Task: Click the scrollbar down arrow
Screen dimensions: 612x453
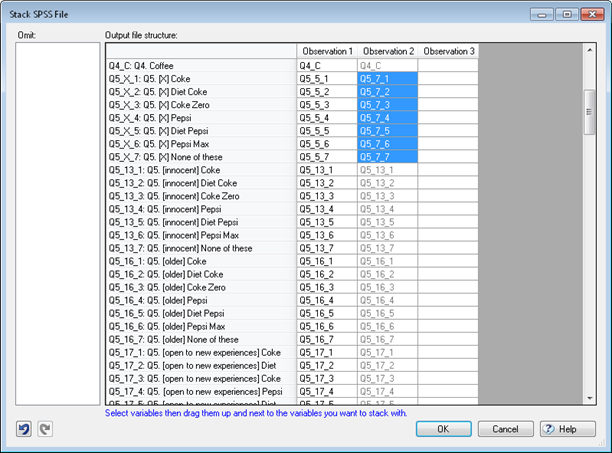Action: 590,398
